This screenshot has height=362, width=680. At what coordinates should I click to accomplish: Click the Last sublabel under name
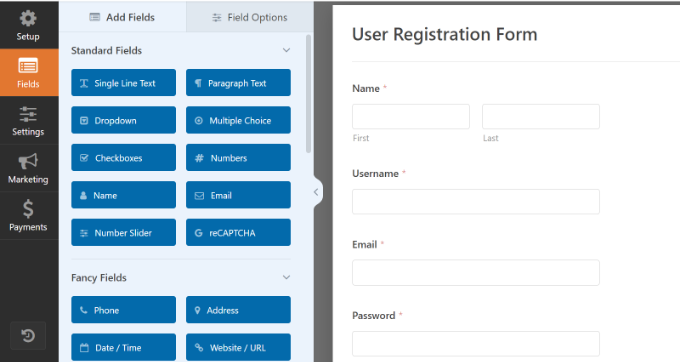[x=490, y=138]
